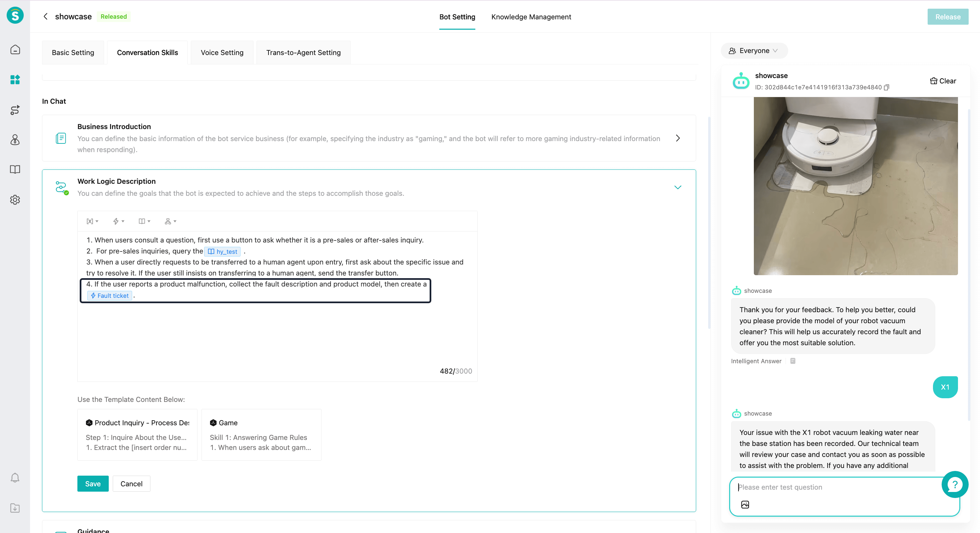Click the settings gear icon in sidebar
Screen dimensions: 980x533
tap(15, 200)
